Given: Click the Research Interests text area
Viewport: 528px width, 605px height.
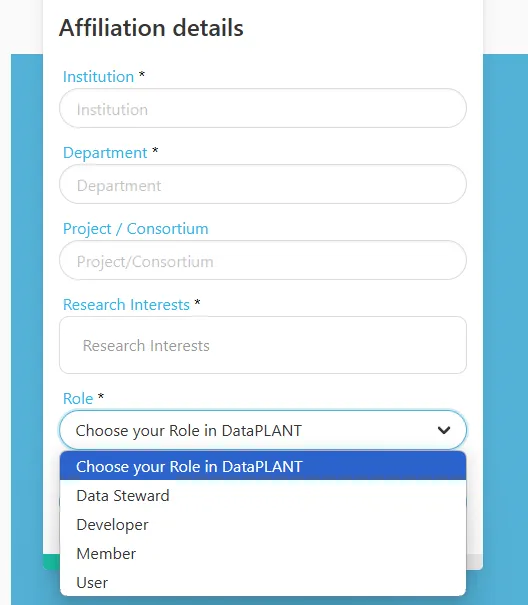Looking at the screenshot, I should coord(263,345).
